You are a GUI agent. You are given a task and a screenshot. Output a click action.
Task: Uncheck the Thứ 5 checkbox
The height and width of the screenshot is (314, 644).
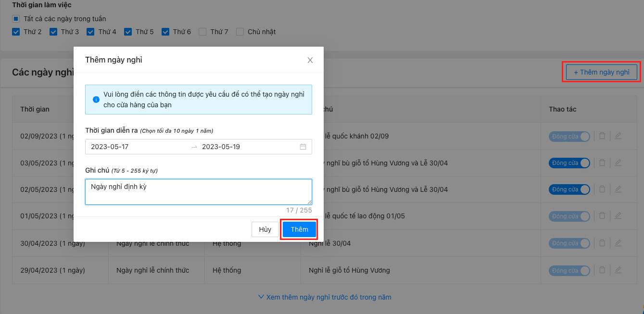click(128, 32)
